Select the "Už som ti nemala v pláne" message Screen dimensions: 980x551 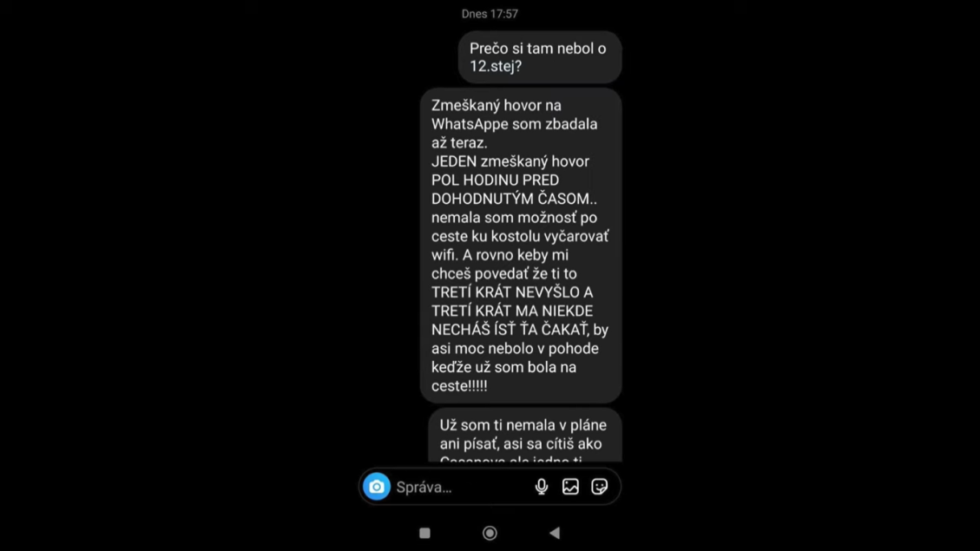pos(525,436)
